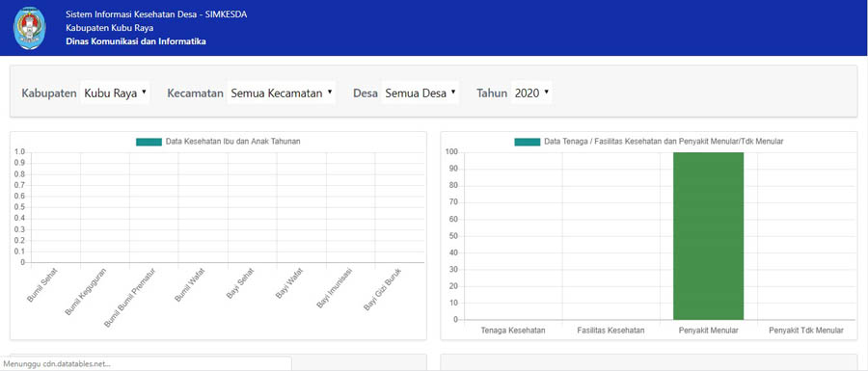Click the green Penyakit Menular bar
Viewport: 868px width, 371px height.
(x=708, y=236)
